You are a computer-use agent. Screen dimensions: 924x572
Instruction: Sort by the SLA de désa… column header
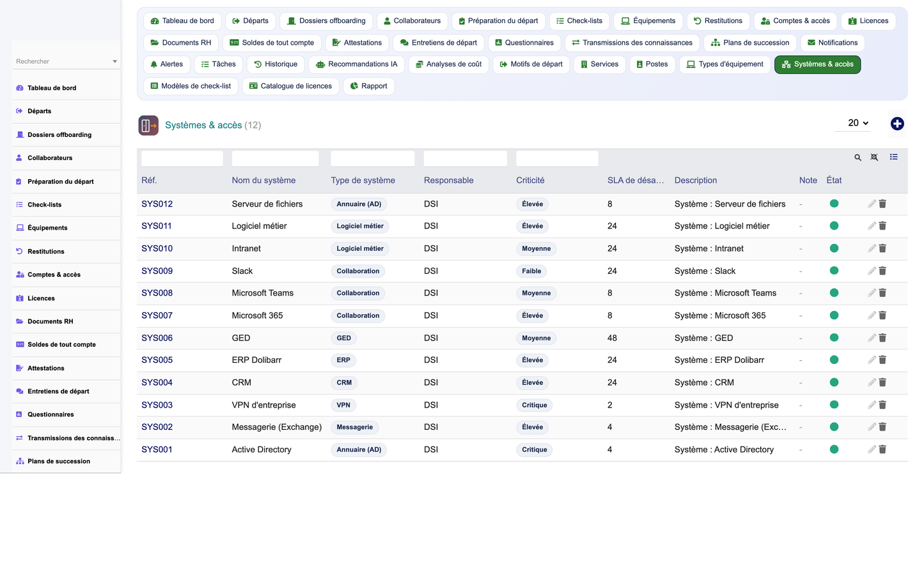click(x=636, y=180)
